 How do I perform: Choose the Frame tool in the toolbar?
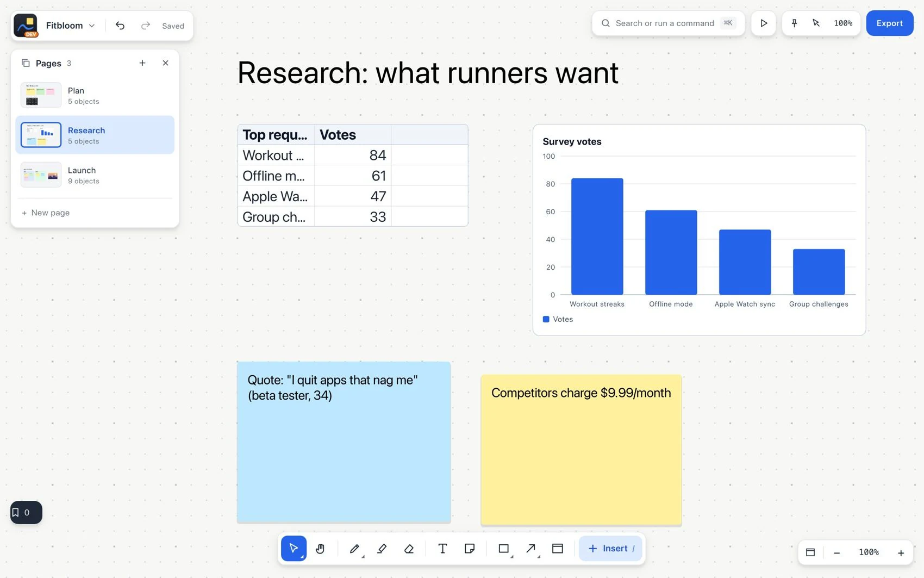click(x=558, y=548)
